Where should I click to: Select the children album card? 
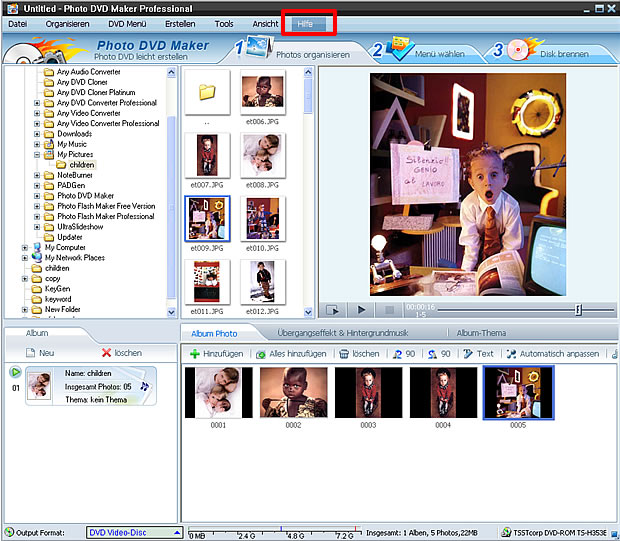(x=91, y=386)
